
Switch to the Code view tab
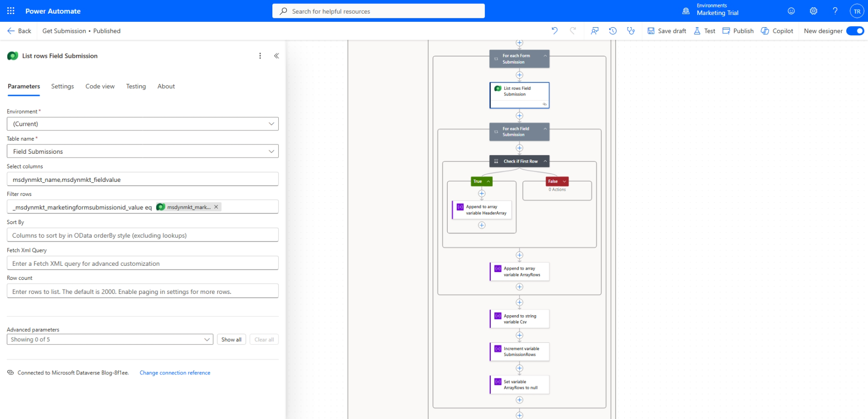(x=100, y=86)
